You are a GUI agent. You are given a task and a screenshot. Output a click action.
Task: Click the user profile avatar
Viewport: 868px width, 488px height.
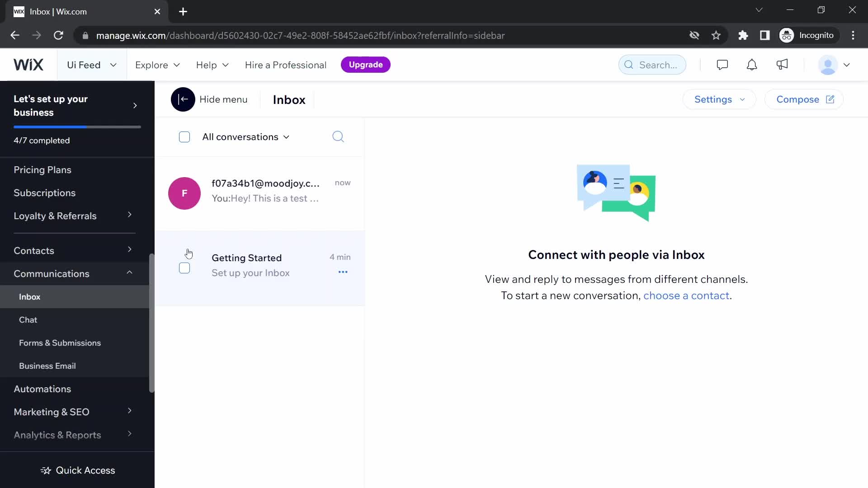(x=828, y=65)
